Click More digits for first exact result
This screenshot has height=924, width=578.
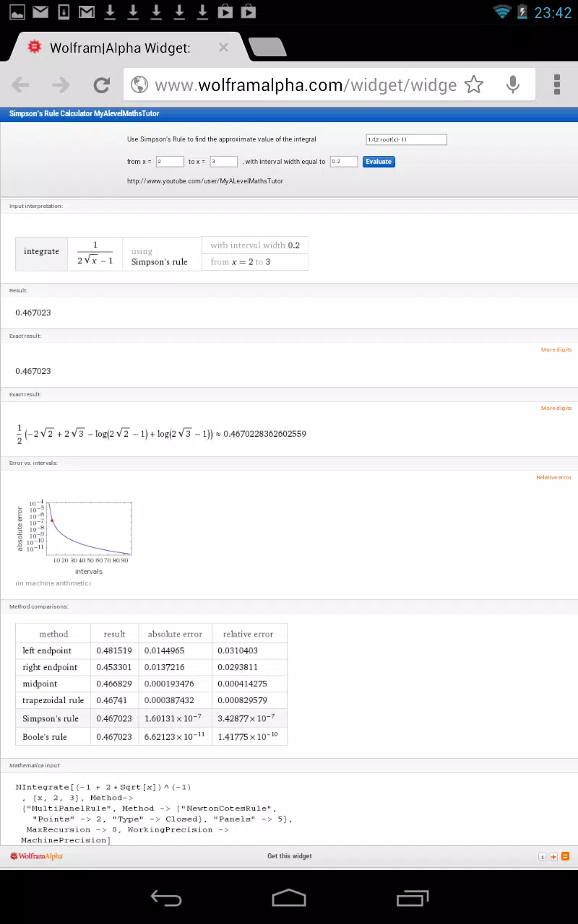(556, 350)
